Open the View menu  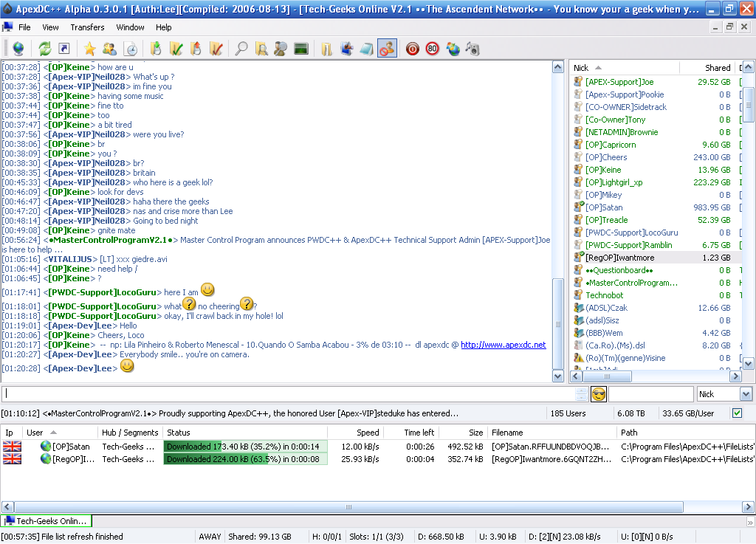pos(50,27)
